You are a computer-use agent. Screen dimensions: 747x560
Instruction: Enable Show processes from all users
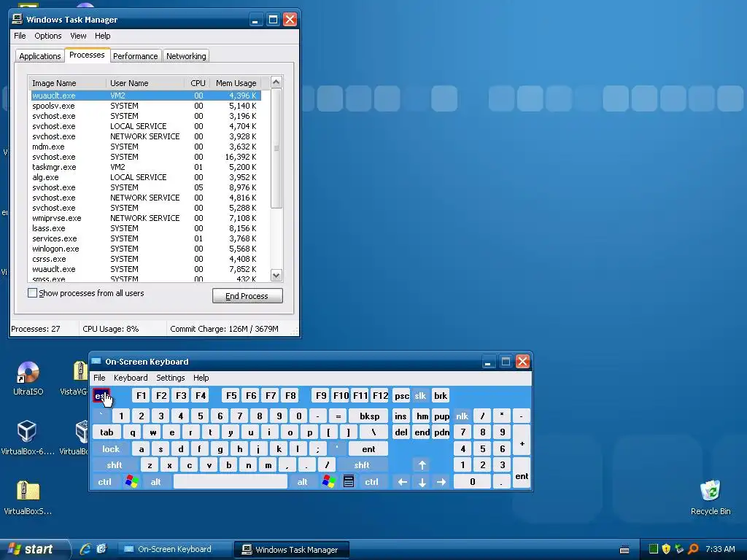point(32,293)
